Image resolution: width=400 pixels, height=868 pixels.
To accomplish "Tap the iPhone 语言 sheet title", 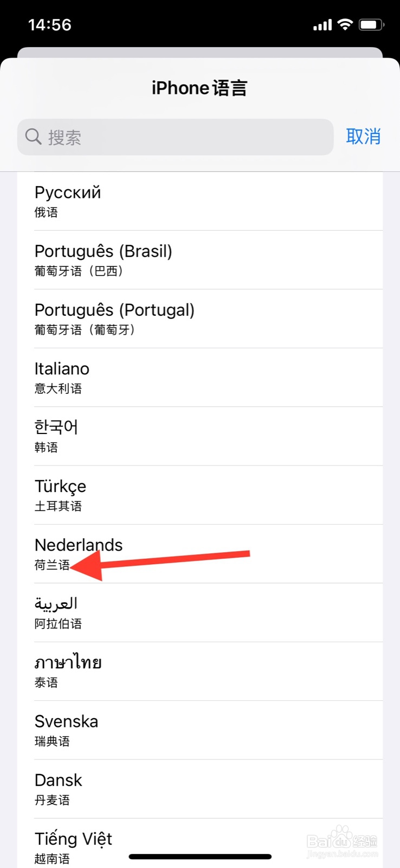I will tap(199, 88).
